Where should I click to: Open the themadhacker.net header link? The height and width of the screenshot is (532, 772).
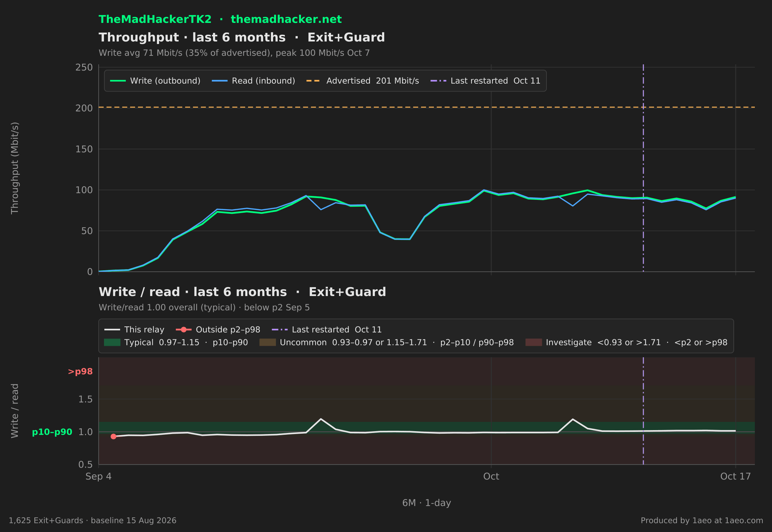click(x=286, y=19)
